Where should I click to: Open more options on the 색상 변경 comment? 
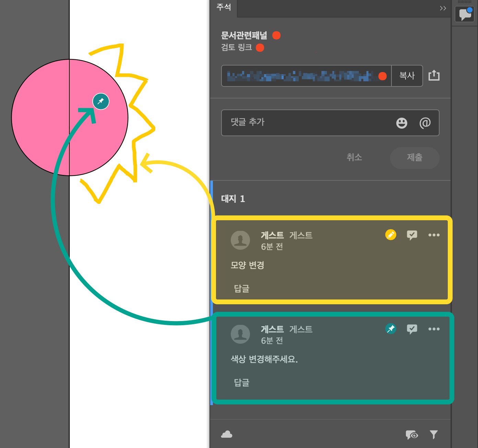(434, 329)
